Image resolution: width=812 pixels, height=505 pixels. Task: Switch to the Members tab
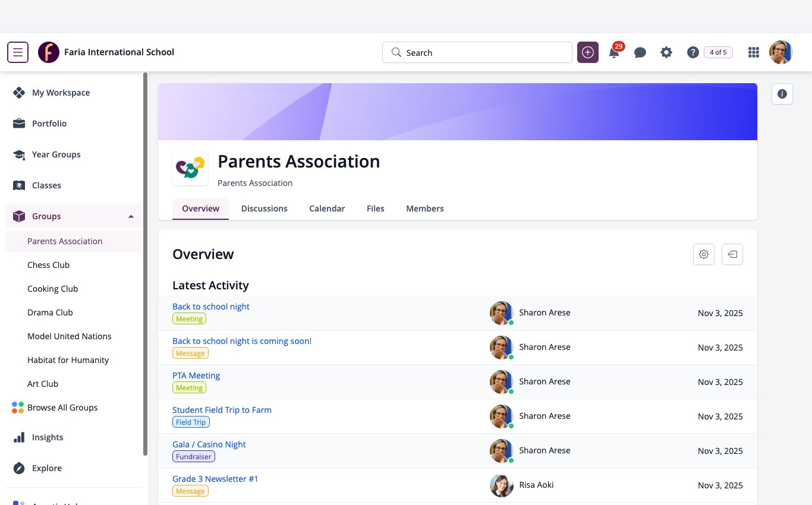[x=425, y=209]
